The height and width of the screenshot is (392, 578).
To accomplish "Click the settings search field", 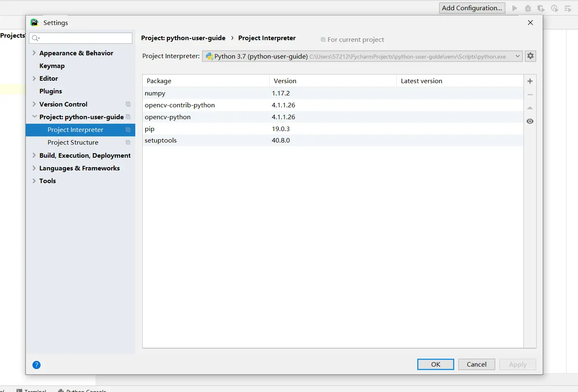I will tap(81, 38).
